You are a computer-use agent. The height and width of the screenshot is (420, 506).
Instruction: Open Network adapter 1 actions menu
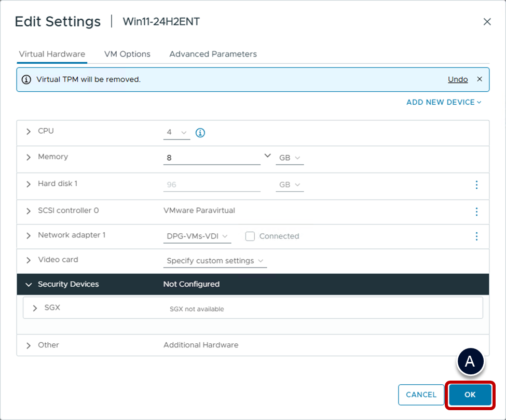click(x=476, y=236)
